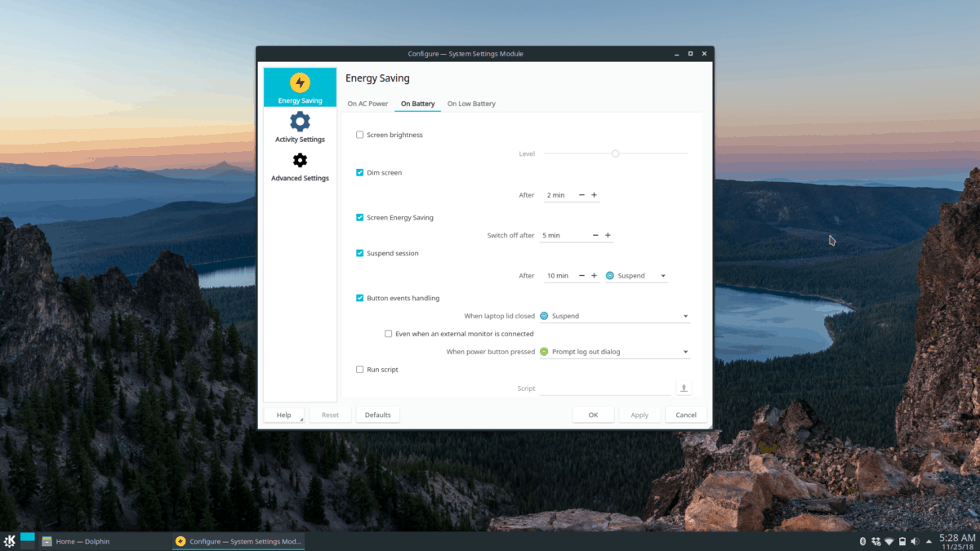
Task: Open Activity Settings in the sidebar
Action: (300, 128)
